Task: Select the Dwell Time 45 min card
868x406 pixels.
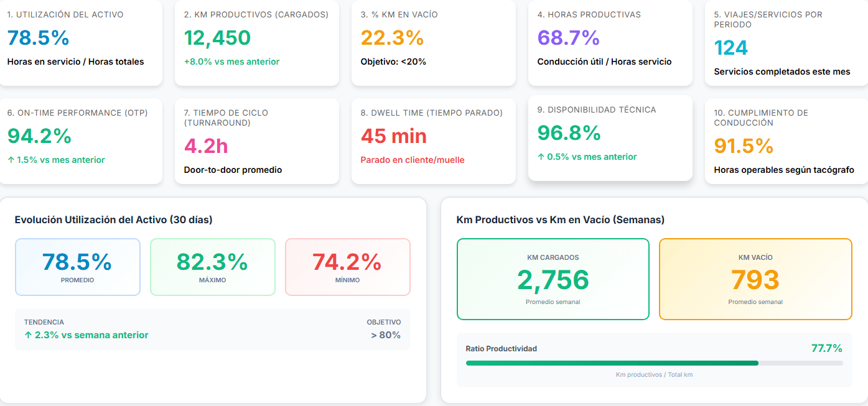Action: [x=433, y=141]
